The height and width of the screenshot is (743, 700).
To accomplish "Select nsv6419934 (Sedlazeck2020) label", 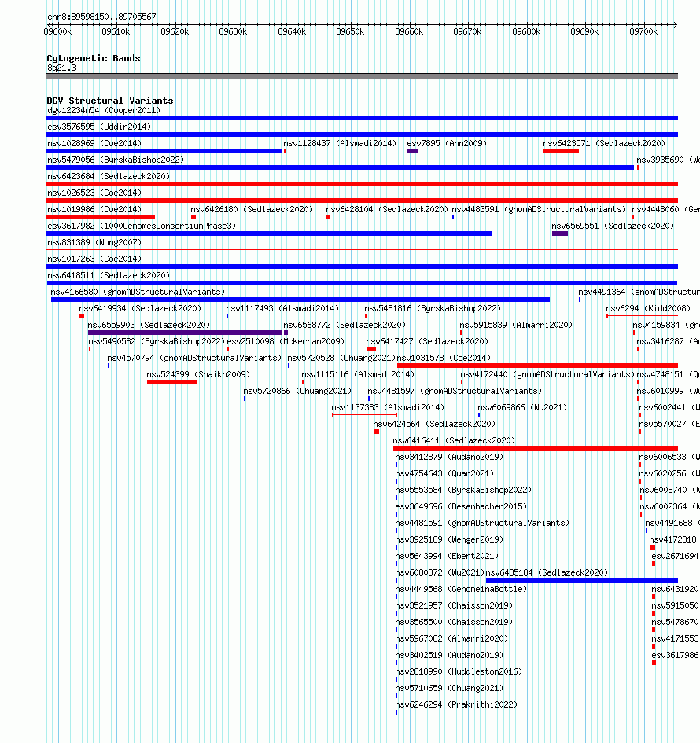I will [140, 308].
